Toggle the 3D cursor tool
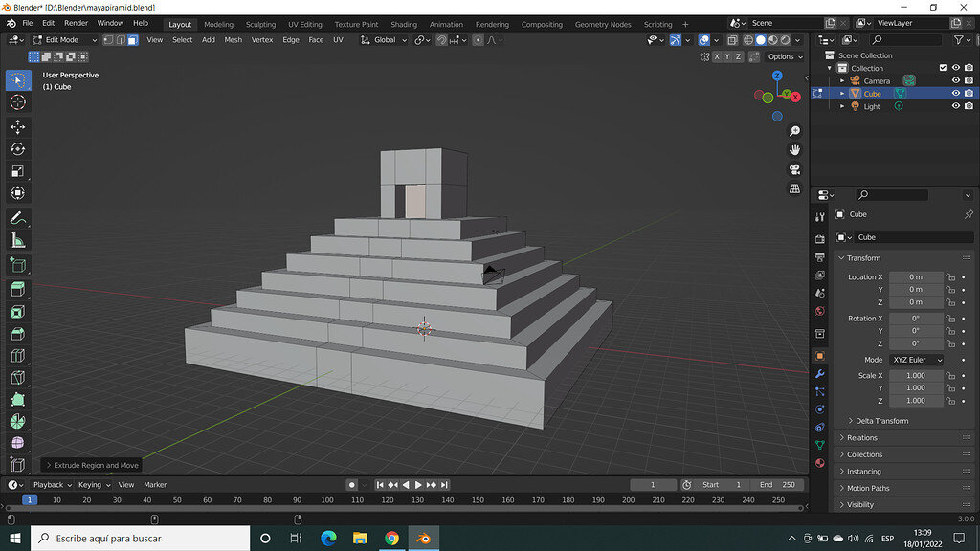The width and height of the screenshot is (980, 551). (18, 103)
